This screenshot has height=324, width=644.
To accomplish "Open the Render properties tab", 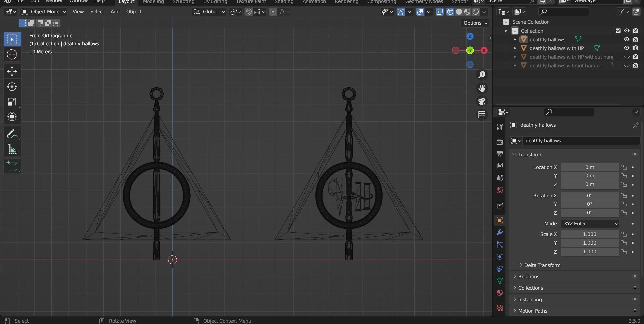I will (500, 142).
